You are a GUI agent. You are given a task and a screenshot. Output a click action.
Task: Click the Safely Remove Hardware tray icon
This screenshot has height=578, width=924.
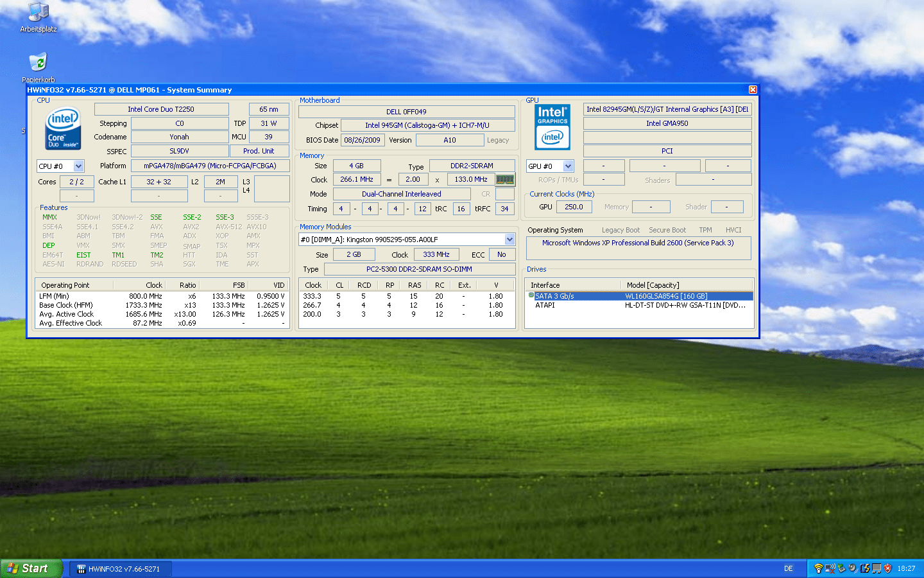coord(842,568)
